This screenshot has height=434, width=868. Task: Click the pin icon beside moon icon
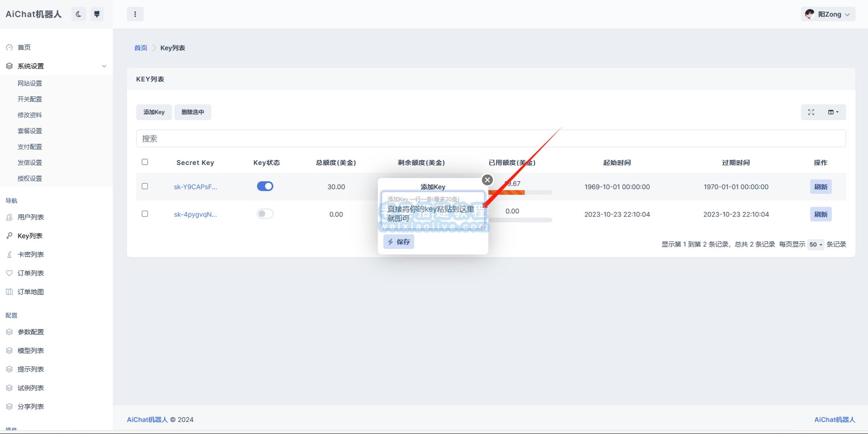[97, 14]
